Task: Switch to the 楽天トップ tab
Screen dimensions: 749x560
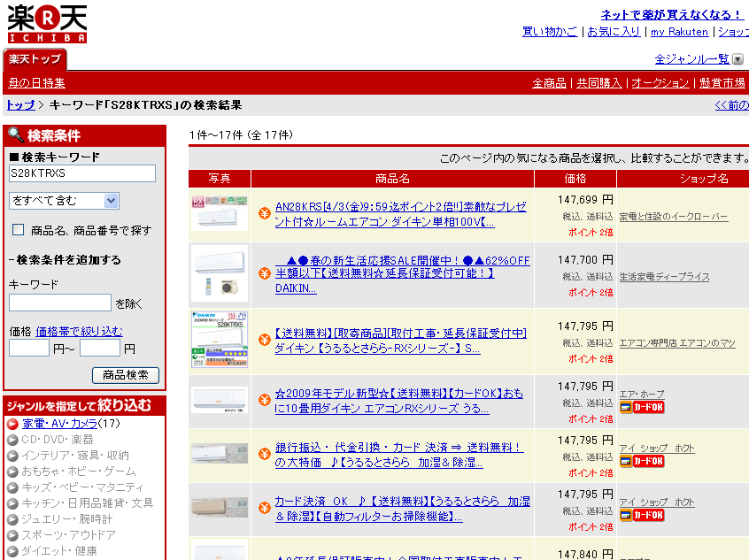Action: point(35,59)
